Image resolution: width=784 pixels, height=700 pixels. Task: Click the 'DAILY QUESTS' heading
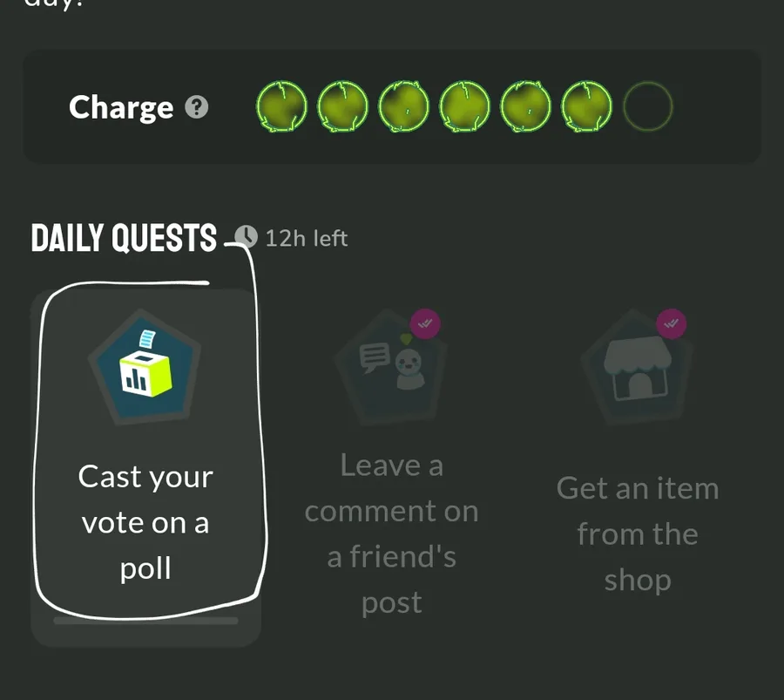(x=124, y=238)
